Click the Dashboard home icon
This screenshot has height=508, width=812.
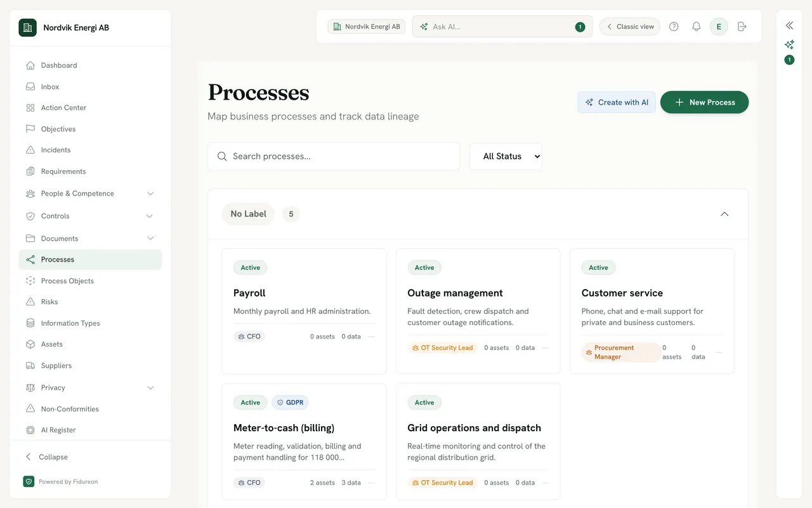tap(30, 65)
